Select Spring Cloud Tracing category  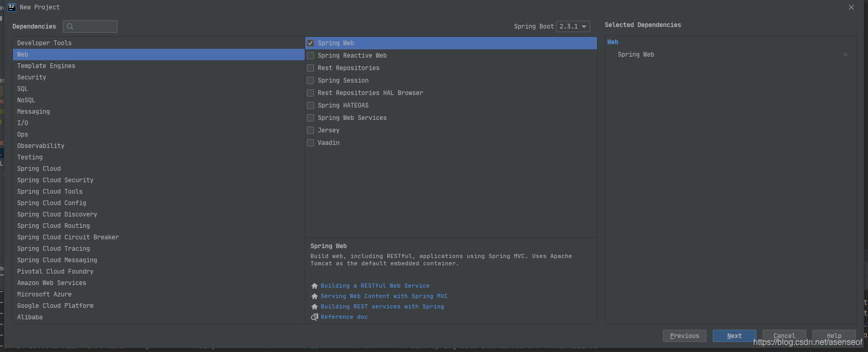(x=158, y=249)
